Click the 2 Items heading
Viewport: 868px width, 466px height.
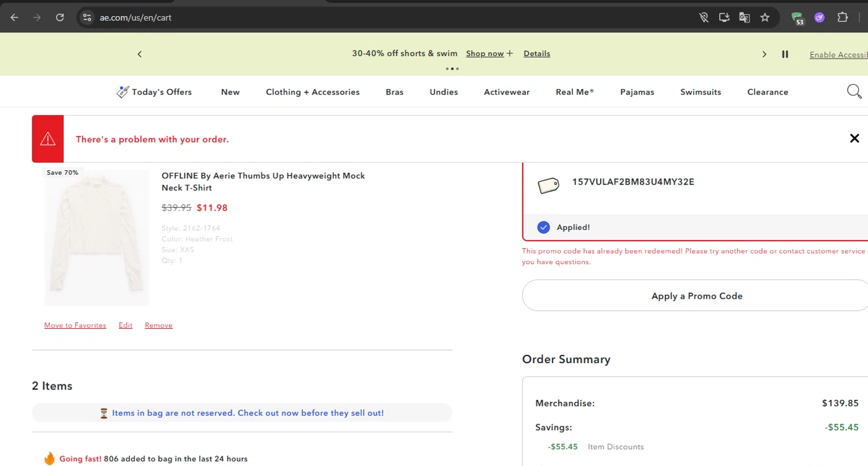click(x=52, y=386)
